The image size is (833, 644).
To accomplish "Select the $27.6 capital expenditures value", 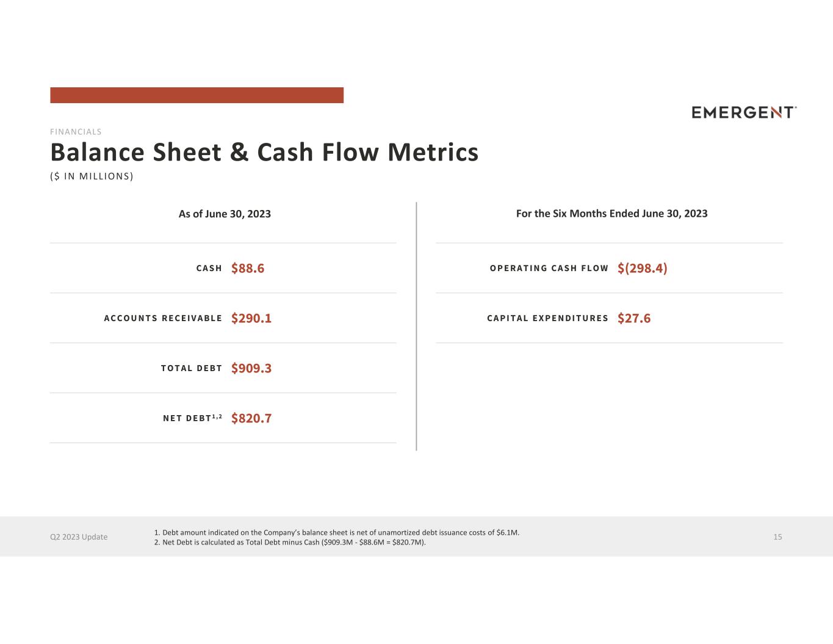I will tap(634, 318).
